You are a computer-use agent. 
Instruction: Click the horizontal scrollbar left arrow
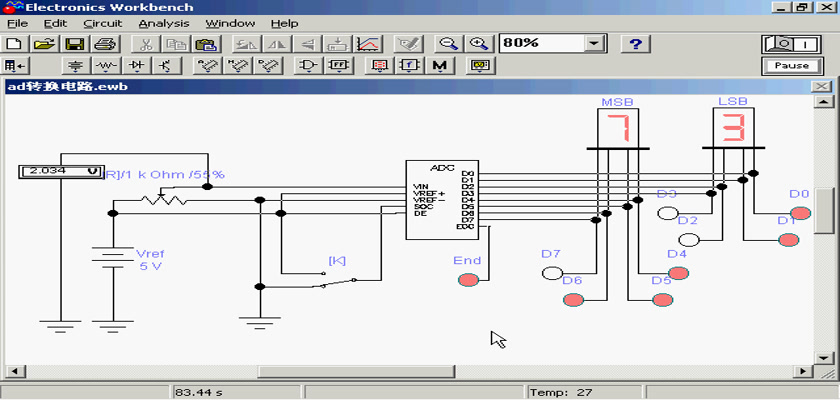(x=13, y=371)
